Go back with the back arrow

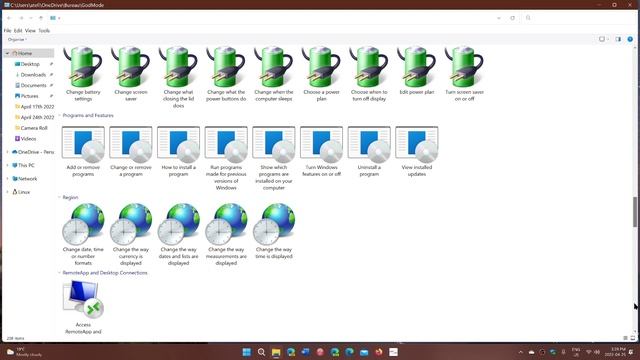point(9,18)
